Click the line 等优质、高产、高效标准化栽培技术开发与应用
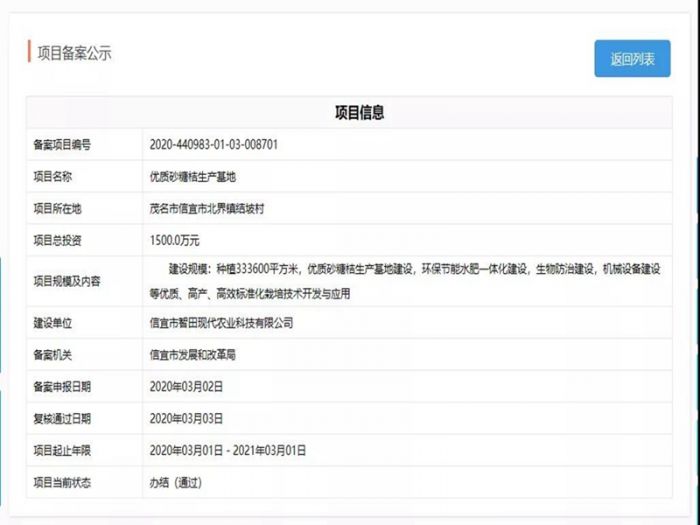 [x=250, y=294]
